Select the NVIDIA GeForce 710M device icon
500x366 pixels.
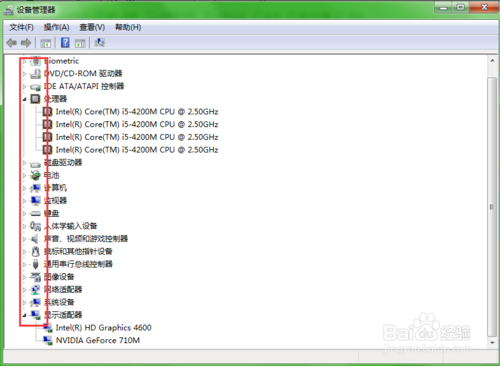[48, 341]
